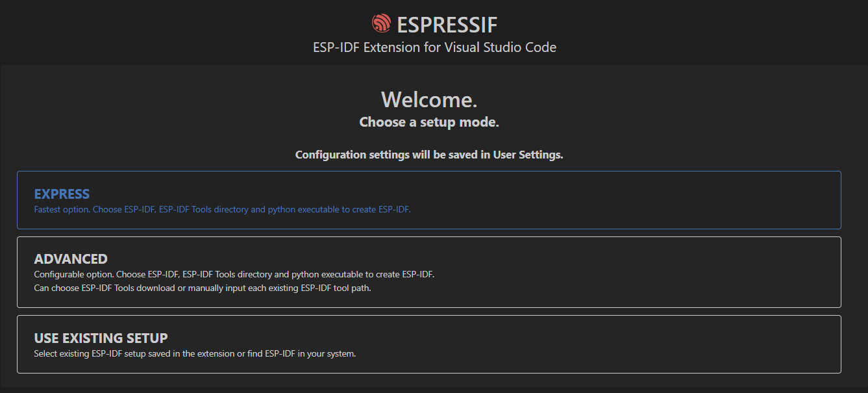
Task: Click the Select existing ESP-IDF setup description
Action: pyautogui.click(x=195, y=354)
